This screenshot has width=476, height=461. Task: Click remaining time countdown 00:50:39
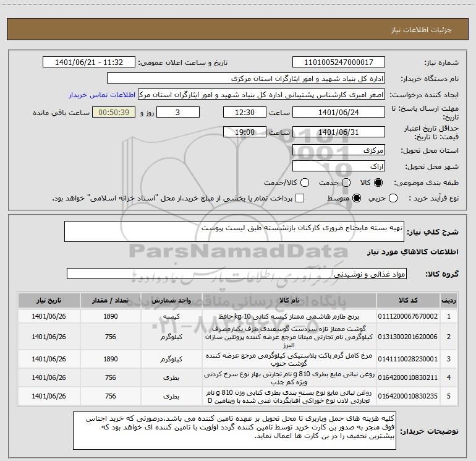(114, 113)
